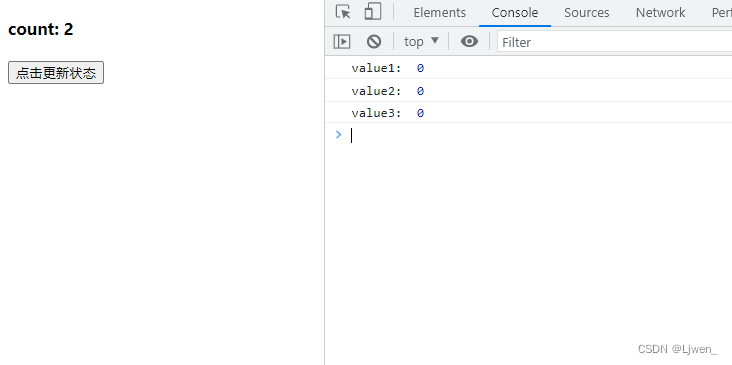
Task: Select the value1 console log entry
Action: [528, 68]
